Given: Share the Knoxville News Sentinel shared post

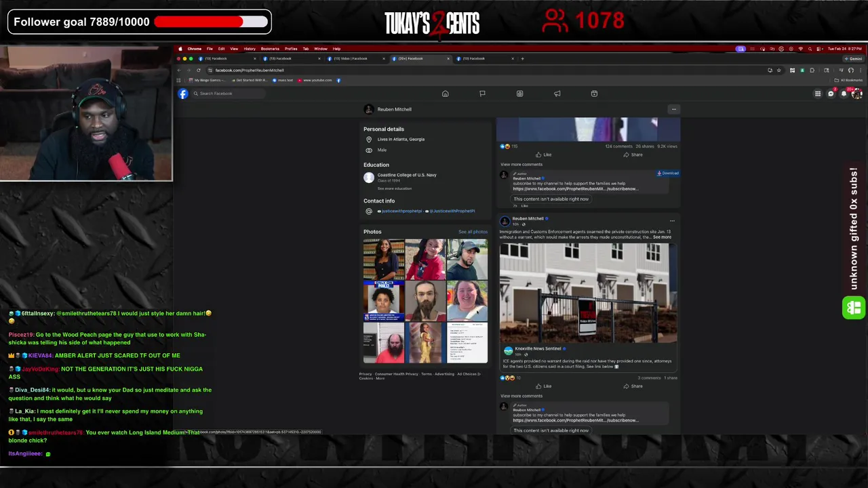Looking at the screenshot, I should 633,386.
